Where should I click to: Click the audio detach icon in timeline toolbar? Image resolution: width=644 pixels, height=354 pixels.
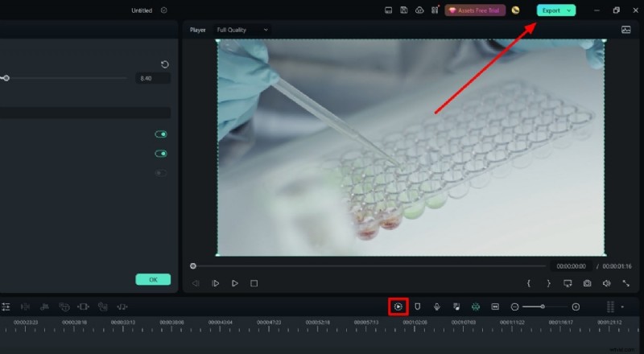point(44,307)
